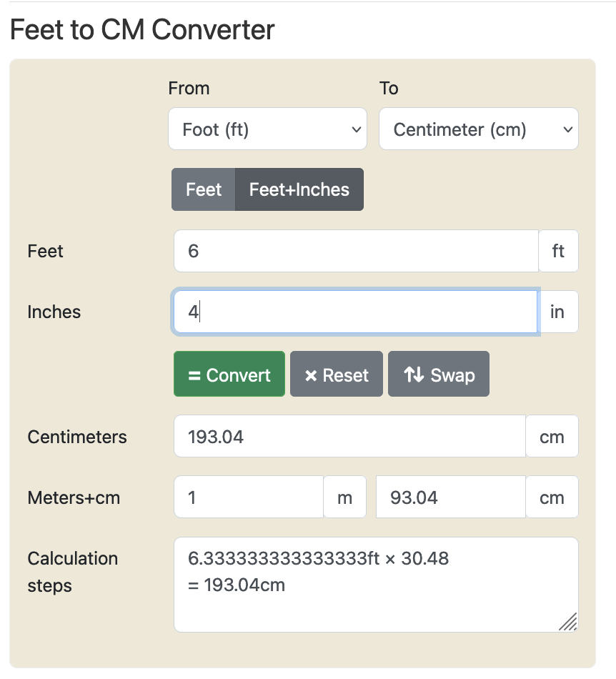Click the in unit label beside Inches

(557, 312)
